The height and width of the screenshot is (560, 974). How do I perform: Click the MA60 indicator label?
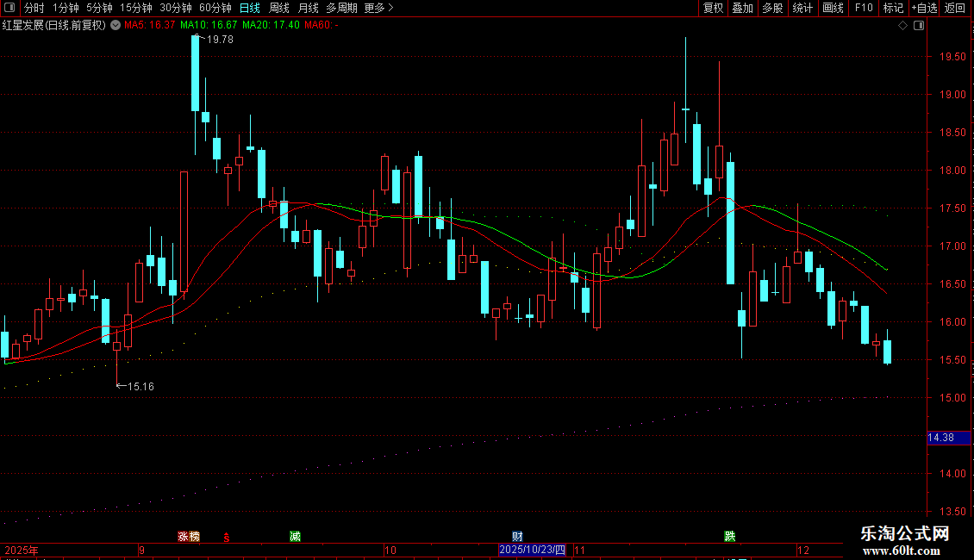pos(322,25)
